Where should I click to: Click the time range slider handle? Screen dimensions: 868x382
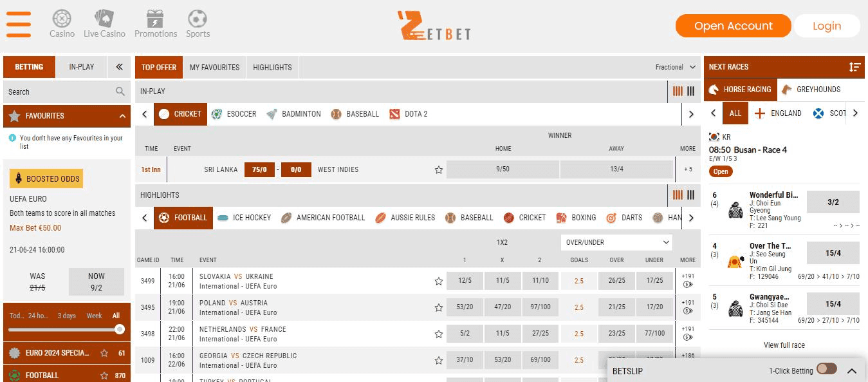[x=120, y=329]
